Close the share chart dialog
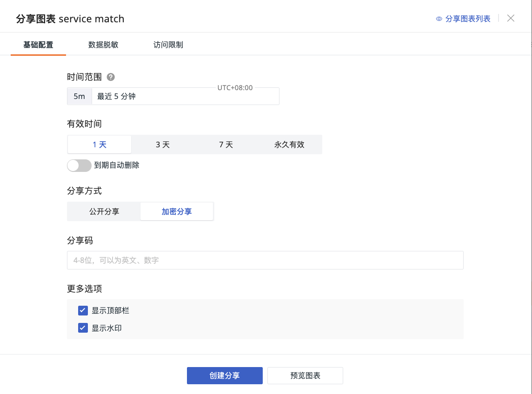532x394 pixels. tap(511, 19)
